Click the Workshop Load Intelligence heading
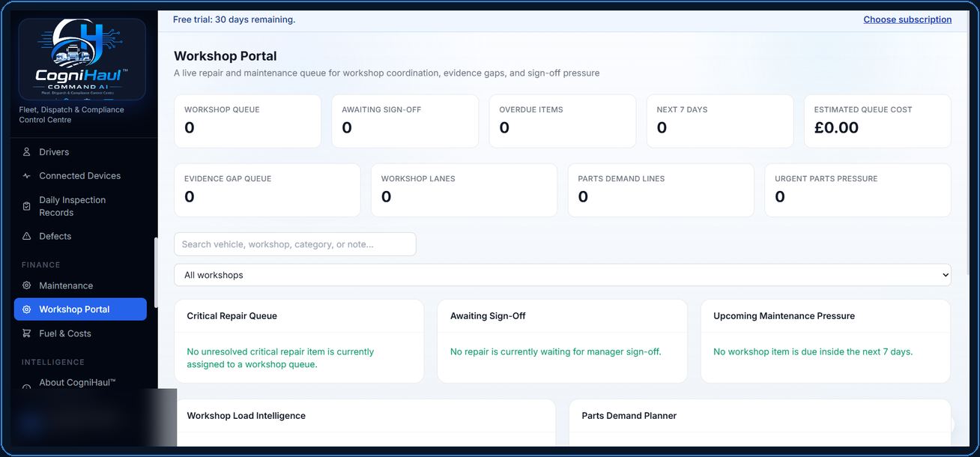The width and height of the screenshot is (980, 457). tap(246, 416)
